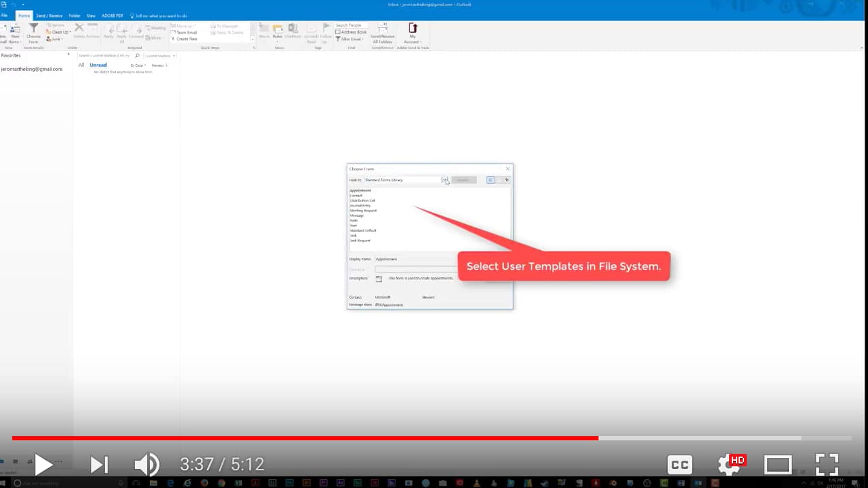868x488 pixels.
Task: Open the By Date sort dropdown
Action: click(x=138, y=65)
